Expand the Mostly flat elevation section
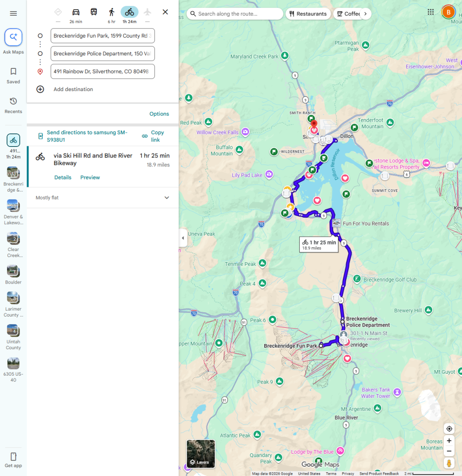 (x=103, y=198)
